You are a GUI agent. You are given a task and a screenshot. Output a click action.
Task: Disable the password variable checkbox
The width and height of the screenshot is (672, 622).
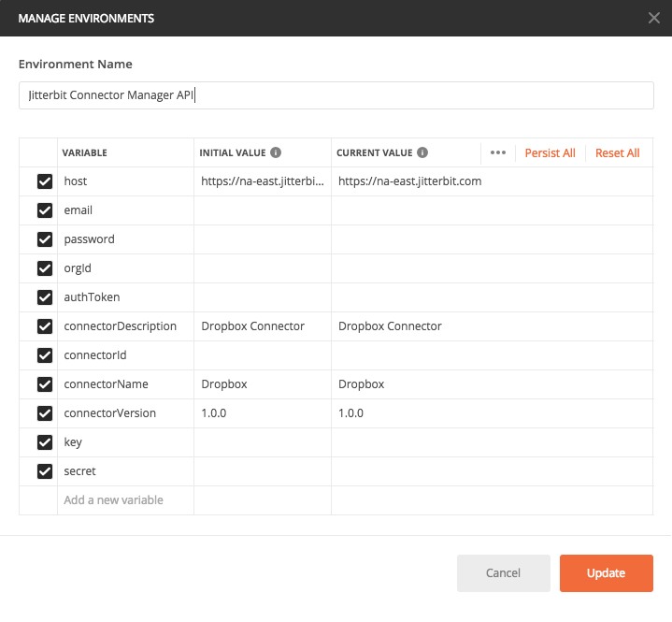[x=45, y=239]
